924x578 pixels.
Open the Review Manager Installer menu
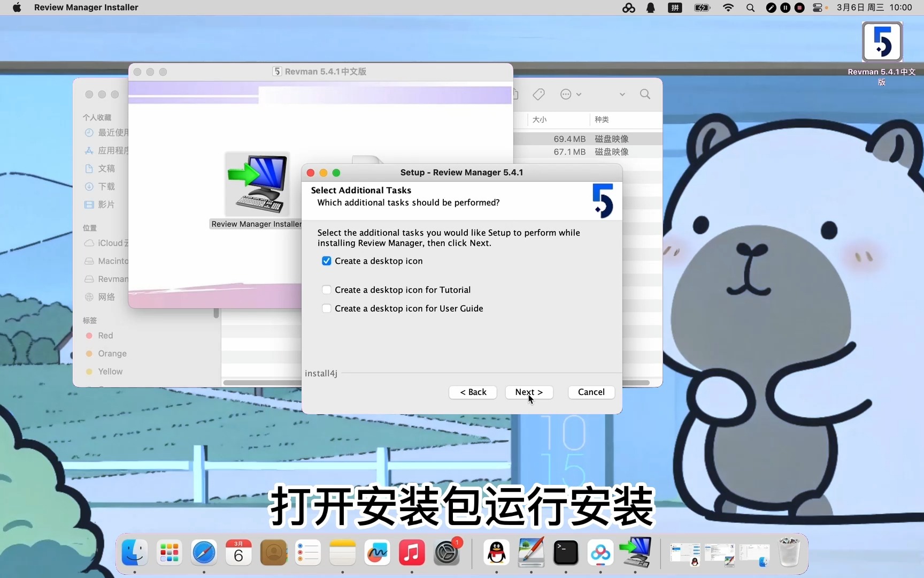click(x=86, y=7)
